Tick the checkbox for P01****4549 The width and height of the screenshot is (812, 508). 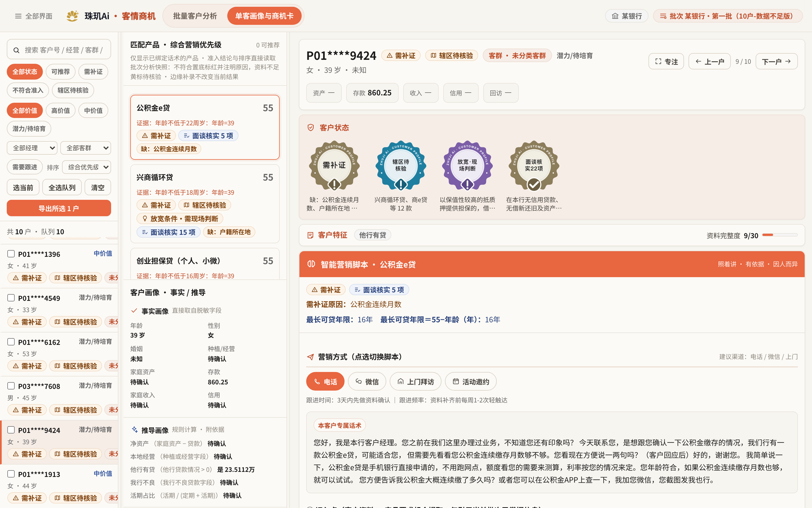point(11,298)
